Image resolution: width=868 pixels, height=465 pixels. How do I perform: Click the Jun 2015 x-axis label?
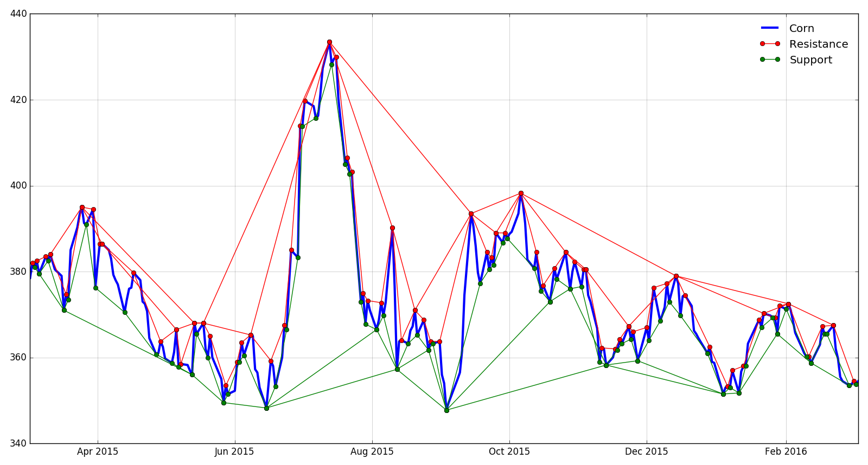pyautogui.click(x=235, y=451)
